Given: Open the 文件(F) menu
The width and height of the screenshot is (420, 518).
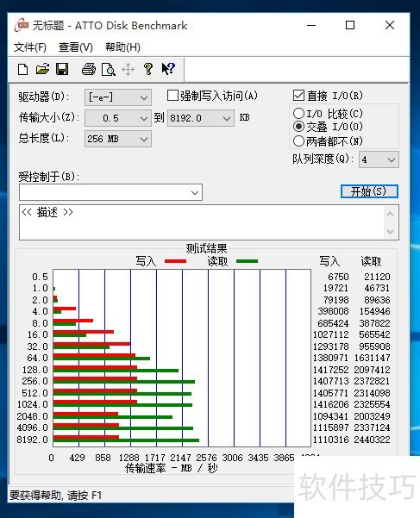Looking at the screenshot, I should click(30, 47).
